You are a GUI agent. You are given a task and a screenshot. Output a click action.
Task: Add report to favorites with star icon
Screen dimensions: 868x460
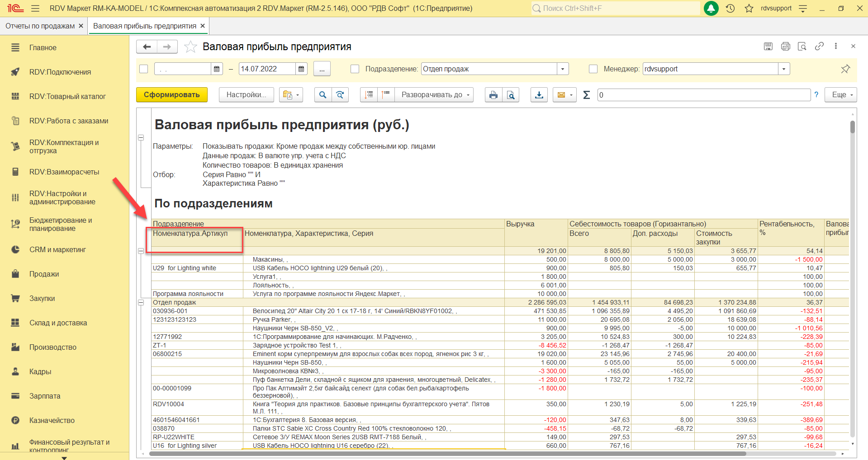coord(190,47)
